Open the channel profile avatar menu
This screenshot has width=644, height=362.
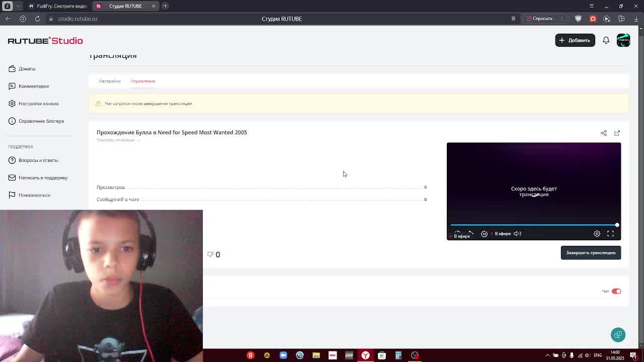(x=623, y=40)
